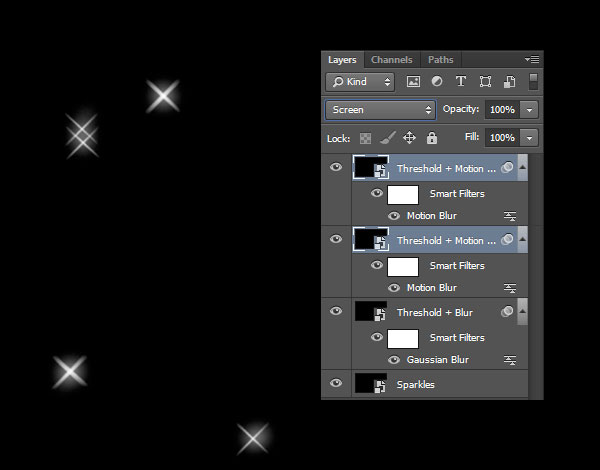Click smart filter indicator on second Threshold + Motion layer
The height and width of the screenshot is (470, 600).
click(x=507, y=240)
